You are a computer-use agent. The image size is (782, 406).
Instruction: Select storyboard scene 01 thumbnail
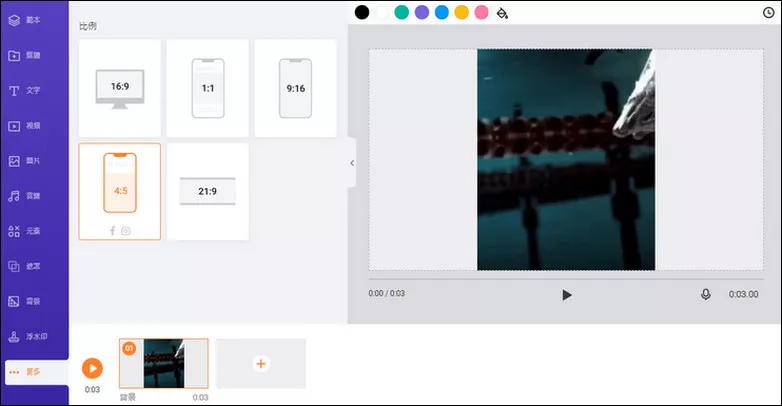tap(164, 364)
